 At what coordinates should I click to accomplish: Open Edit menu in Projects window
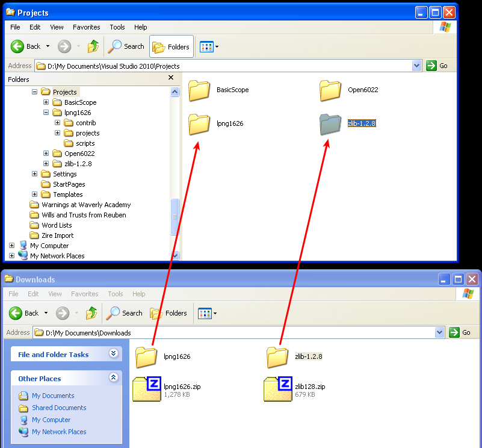click(35, 27)
